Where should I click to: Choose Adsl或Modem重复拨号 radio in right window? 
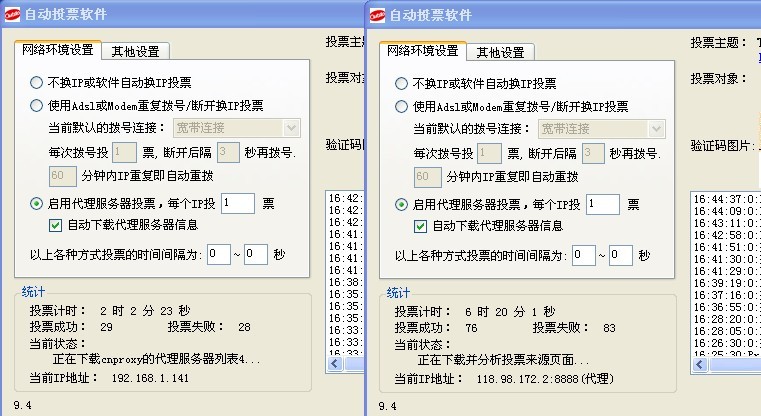point(401,106)
